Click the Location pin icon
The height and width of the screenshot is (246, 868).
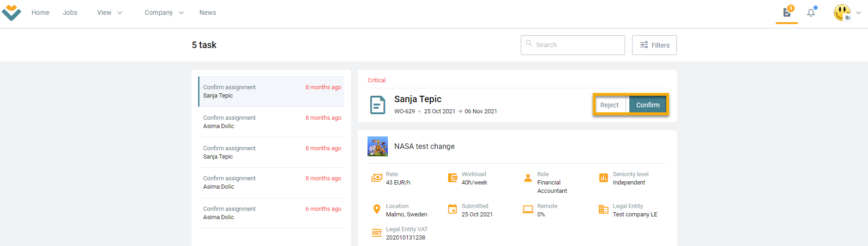377,209
